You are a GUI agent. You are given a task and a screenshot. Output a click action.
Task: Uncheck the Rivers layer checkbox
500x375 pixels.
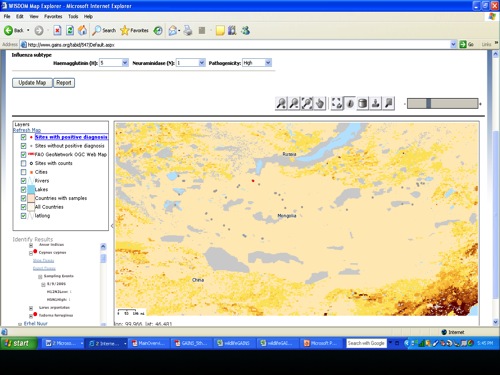[x=23, y=181]
